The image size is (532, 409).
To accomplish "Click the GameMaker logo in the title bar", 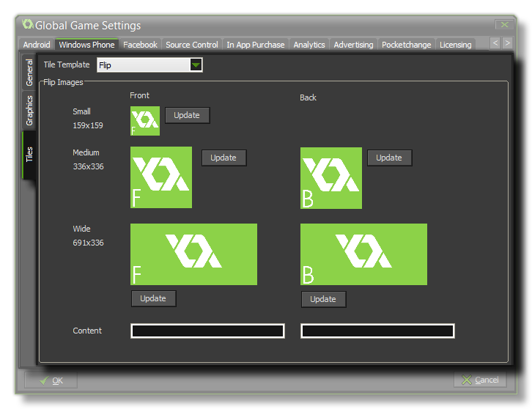I will 28,25.
